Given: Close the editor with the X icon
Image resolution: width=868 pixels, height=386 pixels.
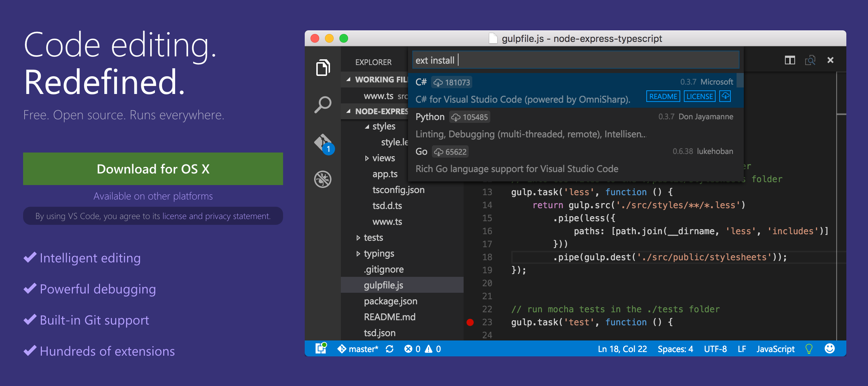Looking at the screenshot, I should pos(830,60).
